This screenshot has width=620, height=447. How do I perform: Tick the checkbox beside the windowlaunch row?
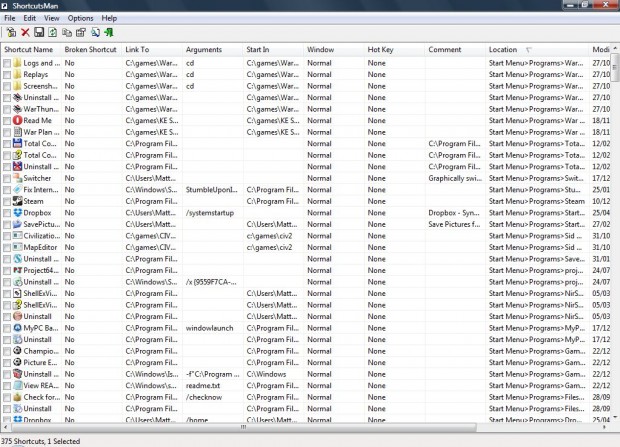[x=7, y=328]
